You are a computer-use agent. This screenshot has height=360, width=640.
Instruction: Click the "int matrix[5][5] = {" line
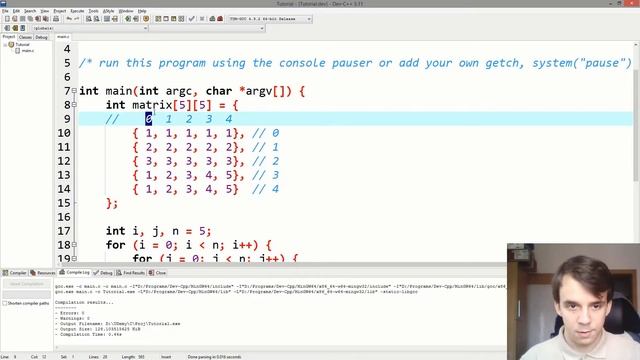(172, 105)
